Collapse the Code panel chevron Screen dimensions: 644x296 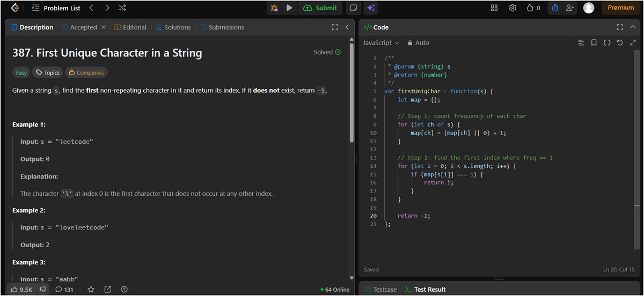633,27
